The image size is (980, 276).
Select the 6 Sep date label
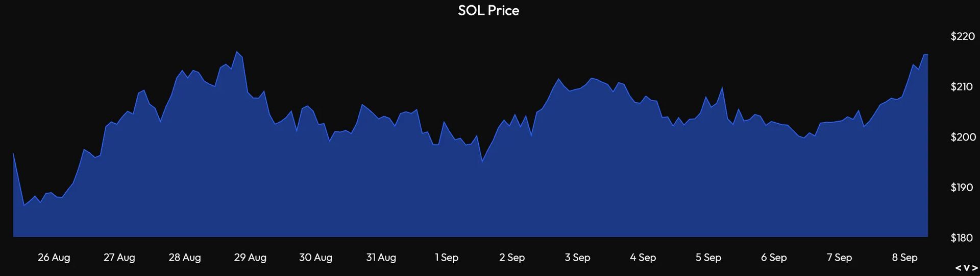coord(774,258)
